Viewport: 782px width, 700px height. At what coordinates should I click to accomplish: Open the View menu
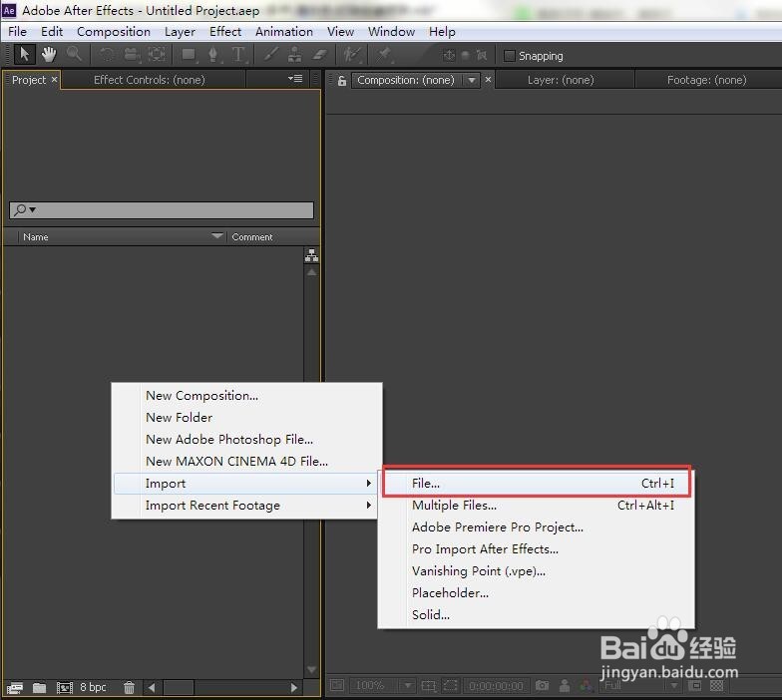pos(341,32)
